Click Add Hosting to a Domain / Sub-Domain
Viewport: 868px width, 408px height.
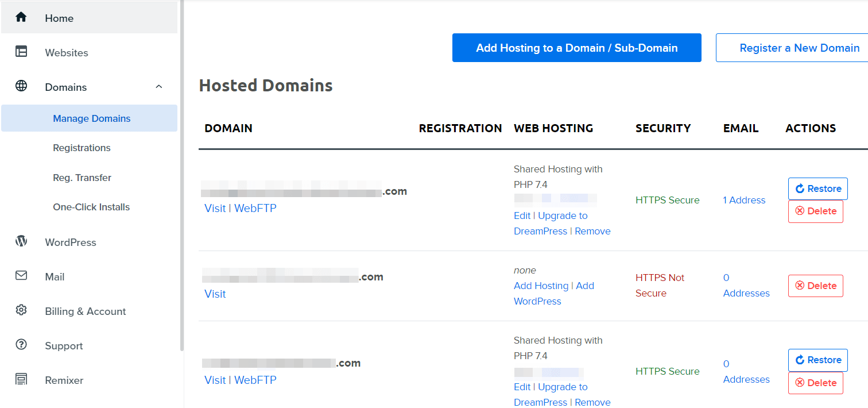576,48
